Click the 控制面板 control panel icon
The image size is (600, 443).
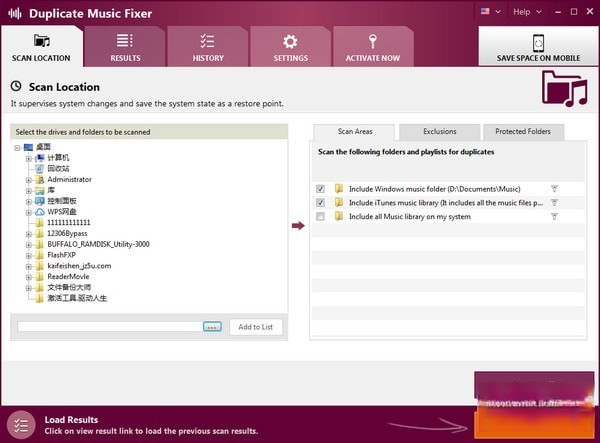[x=40, y=201]
